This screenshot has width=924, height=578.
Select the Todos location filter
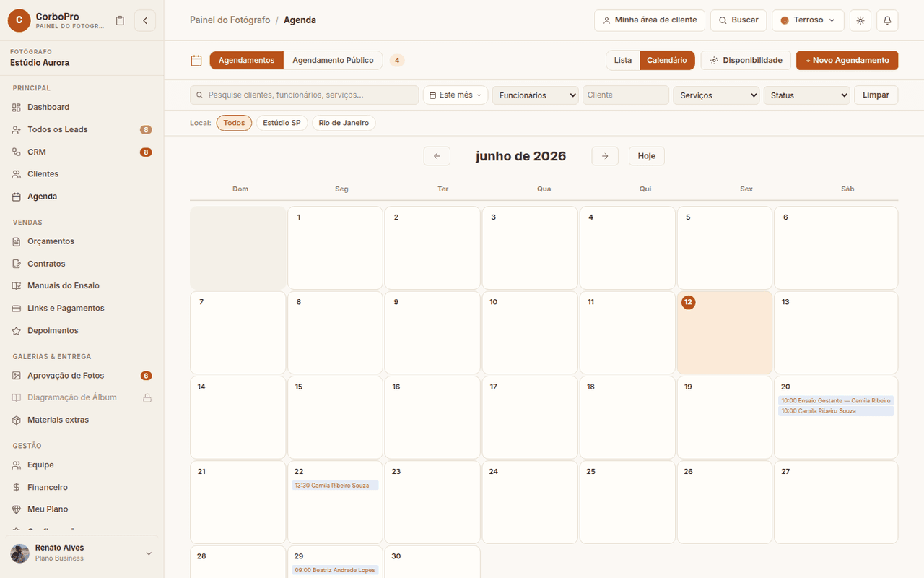click(234, 123)
